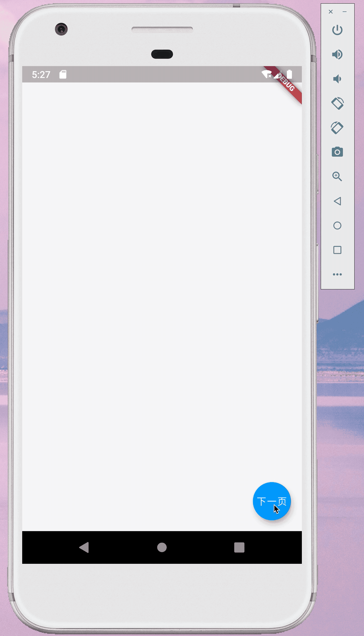
Task: Tap the 5:27 clock in status bar
Action: 41,75
